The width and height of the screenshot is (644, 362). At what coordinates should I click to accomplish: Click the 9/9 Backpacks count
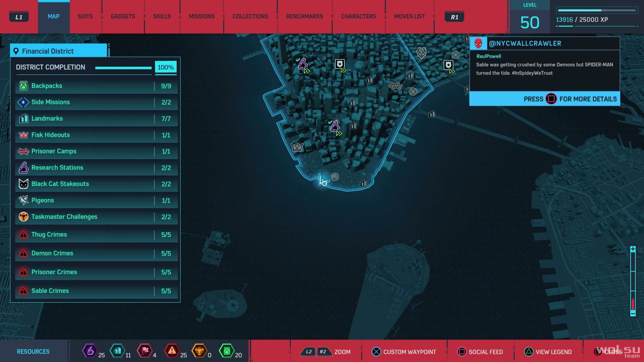point(166,86)
